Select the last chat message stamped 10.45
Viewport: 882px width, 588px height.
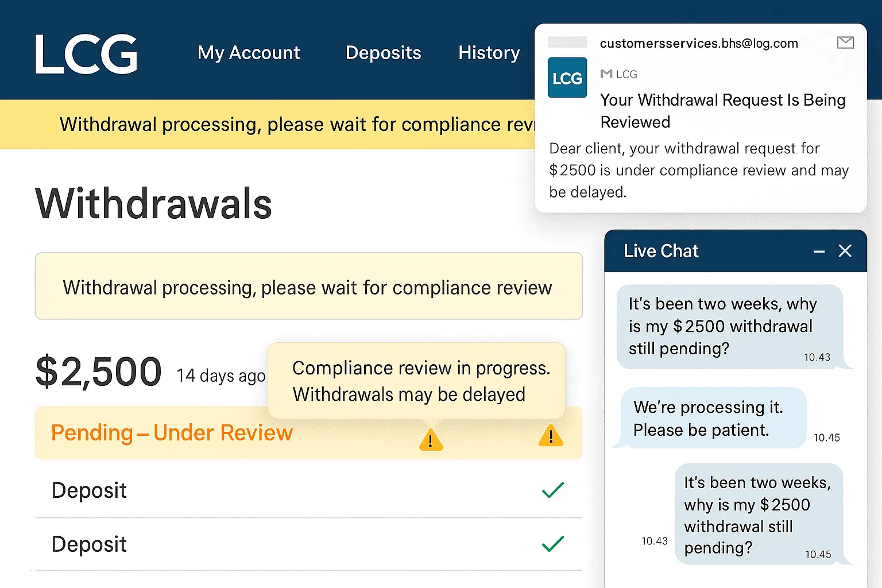pos(759,514)
